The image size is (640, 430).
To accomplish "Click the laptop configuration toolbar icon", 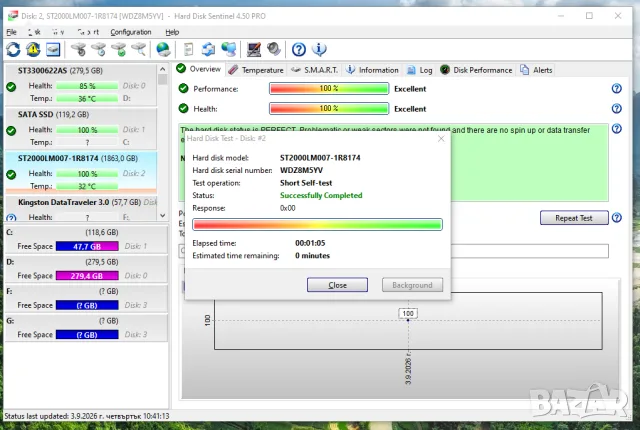I will [253, 49].
